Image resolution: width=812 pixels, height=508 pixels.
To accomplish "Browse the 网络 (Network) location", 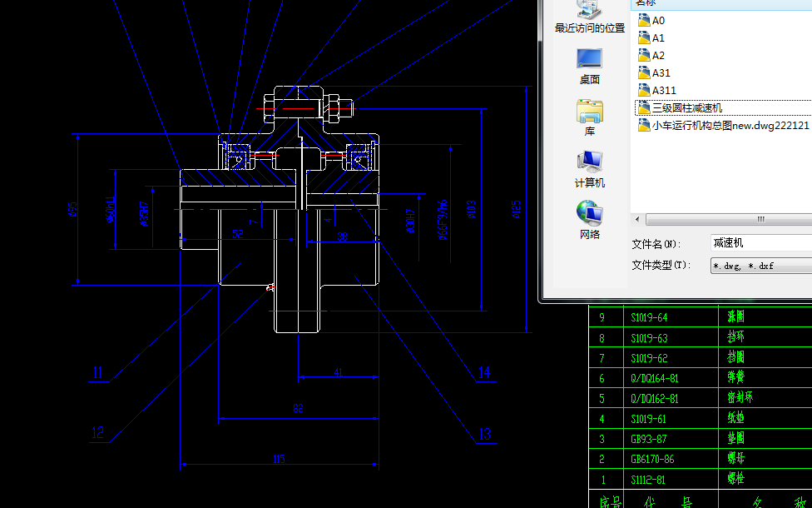I will (589, 220).
